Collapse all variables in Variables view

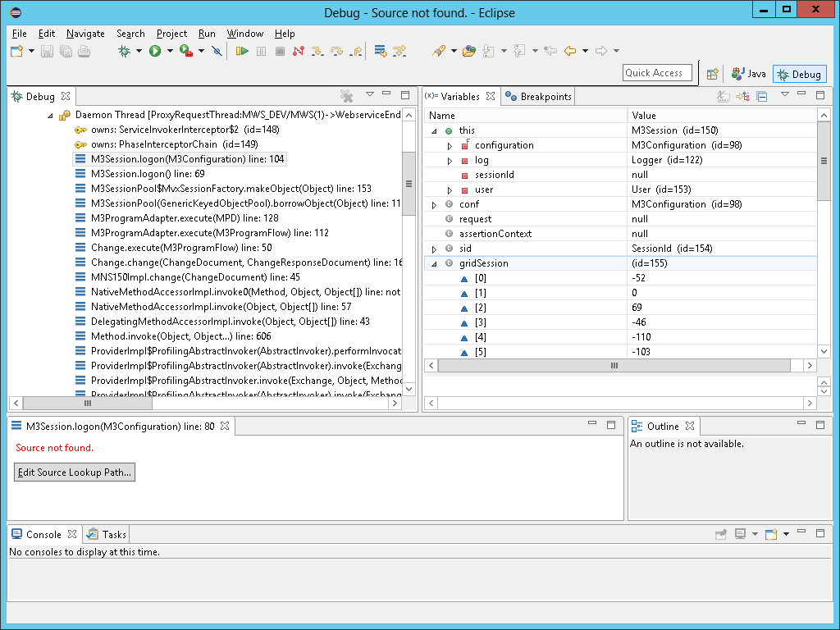[761, 96]
